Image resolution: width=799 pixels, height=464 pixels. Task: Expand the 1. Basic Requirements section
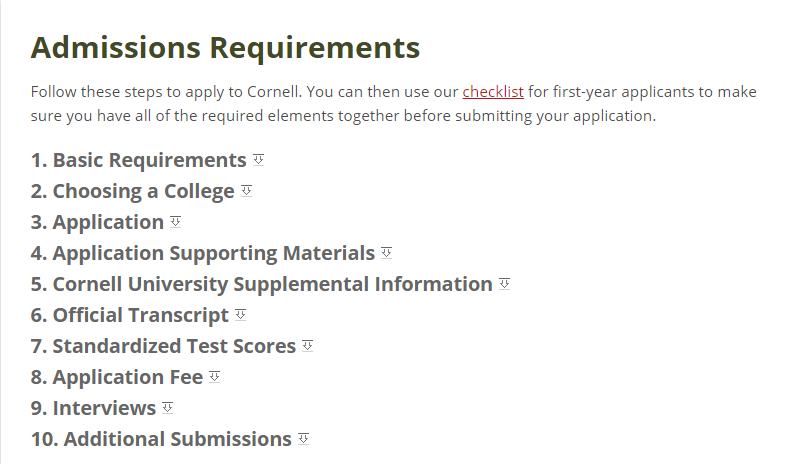139,160
